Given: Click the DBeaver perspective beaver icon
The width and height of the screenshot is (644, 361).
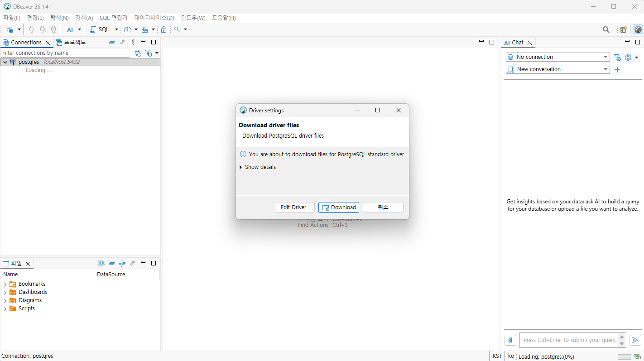Looking at the screenshot, I should [x=638, y=29].
